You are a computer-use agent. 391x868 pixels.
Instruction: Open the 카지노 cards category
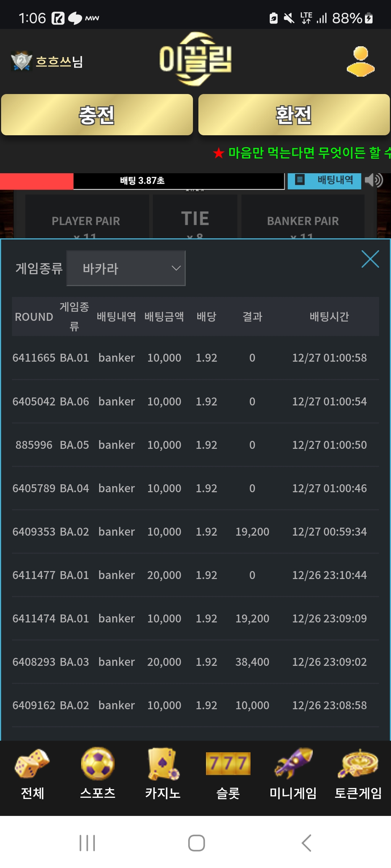pyautogui.click(x=163, y=774)
